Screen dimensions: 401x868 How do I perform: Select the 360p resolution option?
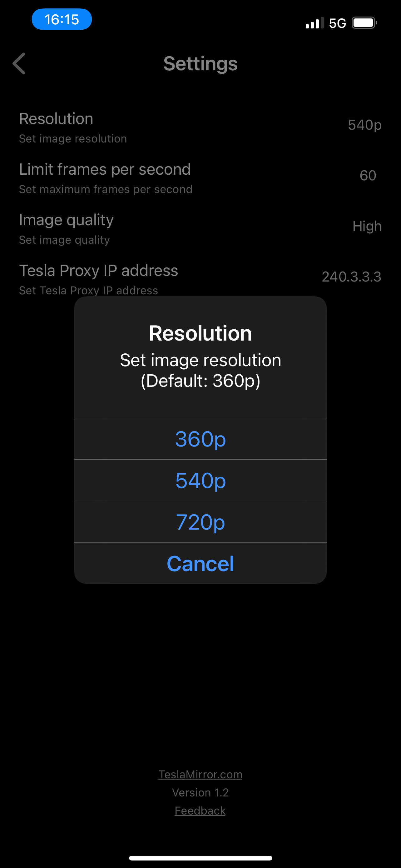click(200, 438)
